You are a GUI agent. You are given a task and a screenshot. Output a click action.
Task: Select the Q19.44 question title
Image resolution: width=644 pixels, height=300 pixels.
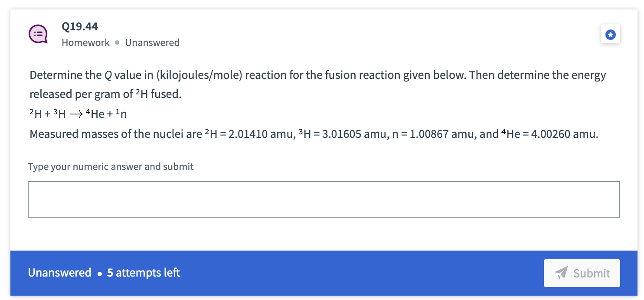pyautogui.click(x=80, y=26)
